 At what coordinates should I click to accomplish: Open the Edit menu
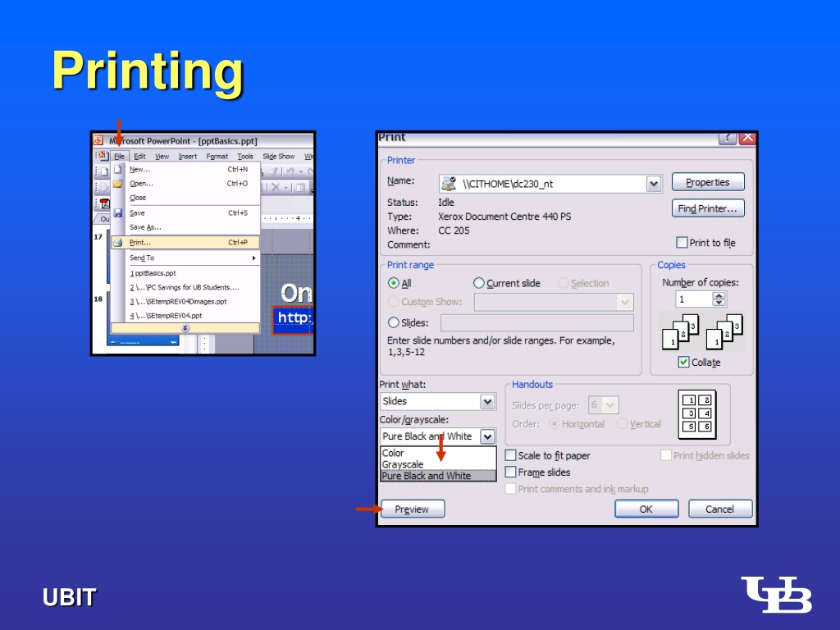139,157
